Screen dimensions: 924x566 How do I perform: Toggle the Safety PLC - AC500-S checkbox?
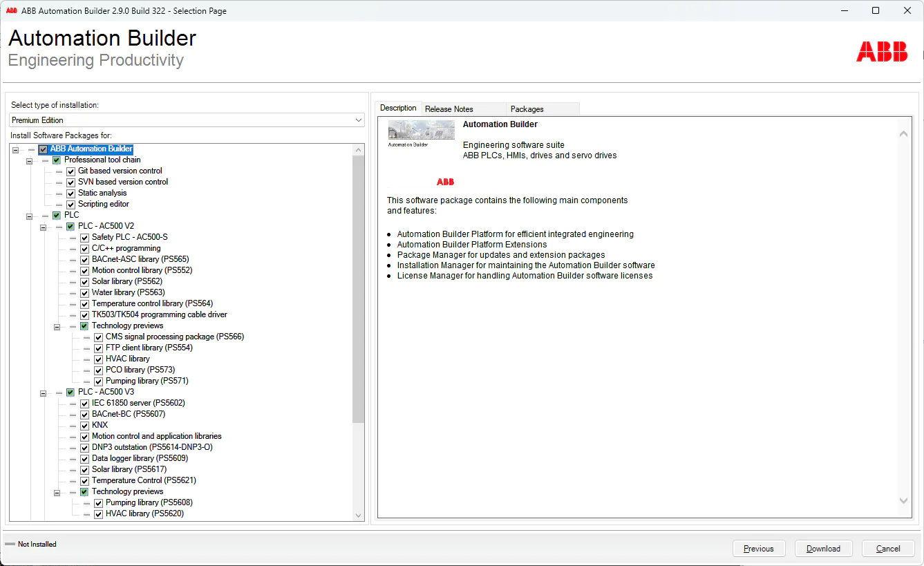[x=84, y=237]
